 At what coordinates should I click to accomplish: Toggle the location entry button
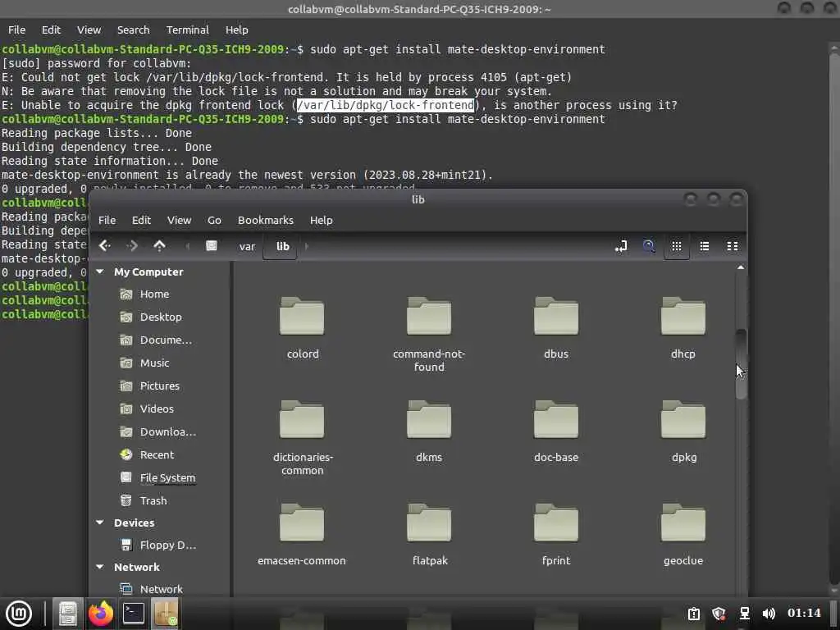point(621,246)
